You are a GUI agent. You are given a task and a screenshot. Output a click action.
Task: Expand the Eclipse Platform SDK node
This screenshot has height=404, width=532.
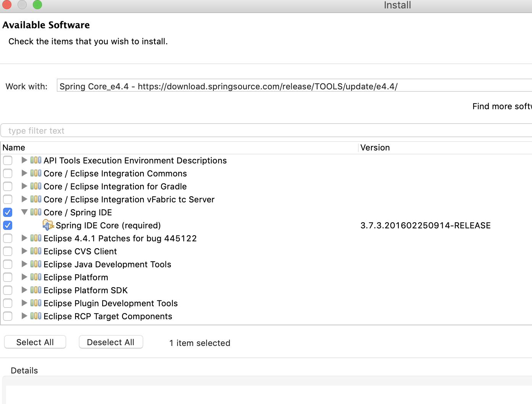pos(24,290)
